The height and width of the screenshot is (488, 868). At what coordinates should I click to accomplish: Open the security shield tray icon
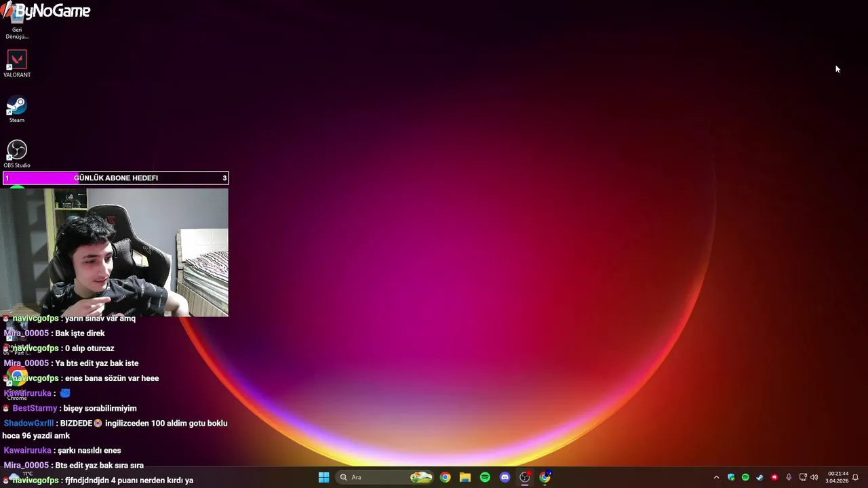coord(731,477)
